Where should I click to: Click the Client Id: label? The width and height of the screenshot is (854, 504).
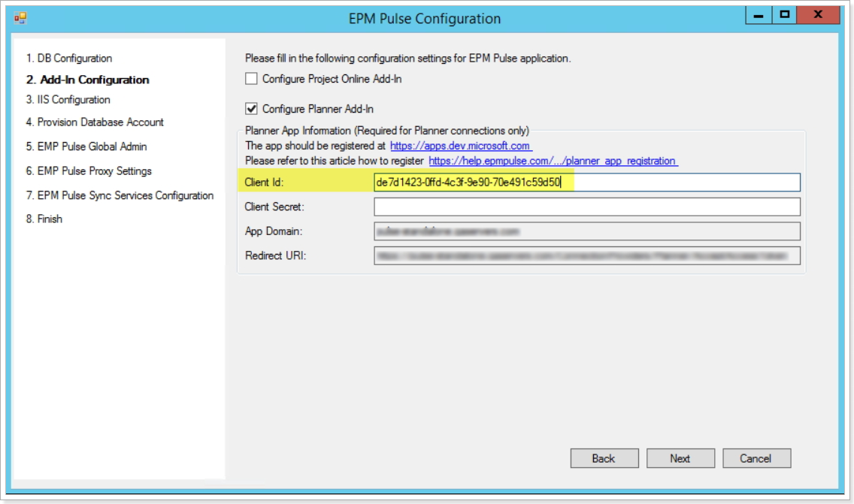pos(264,183)
